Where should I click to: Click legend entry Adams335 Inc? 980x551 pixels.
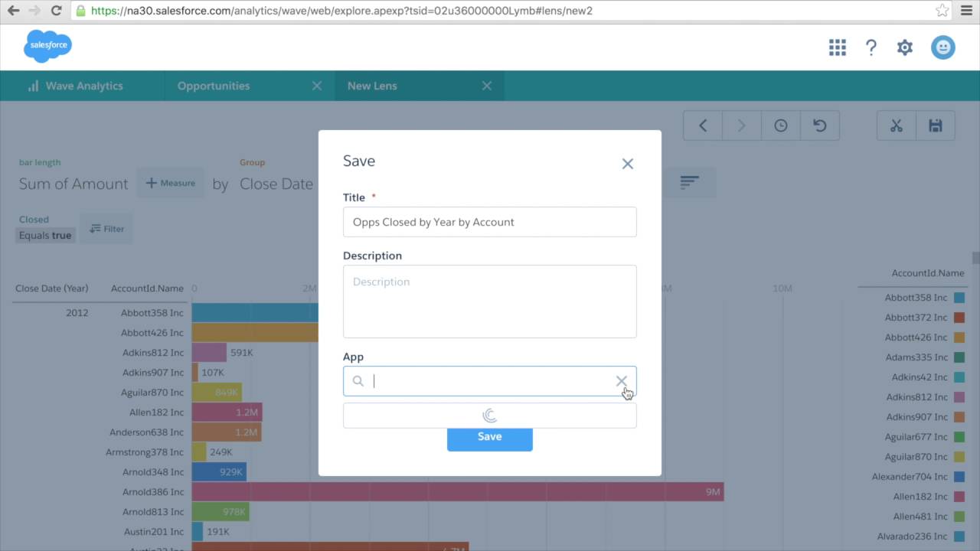click(x=916, y=357)
